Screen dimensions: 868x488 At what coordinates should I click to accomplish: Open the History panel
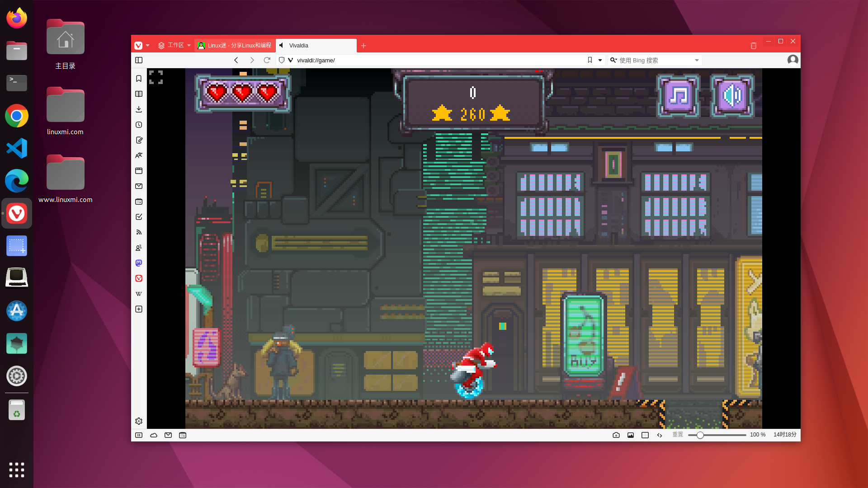tap(139, 125)
